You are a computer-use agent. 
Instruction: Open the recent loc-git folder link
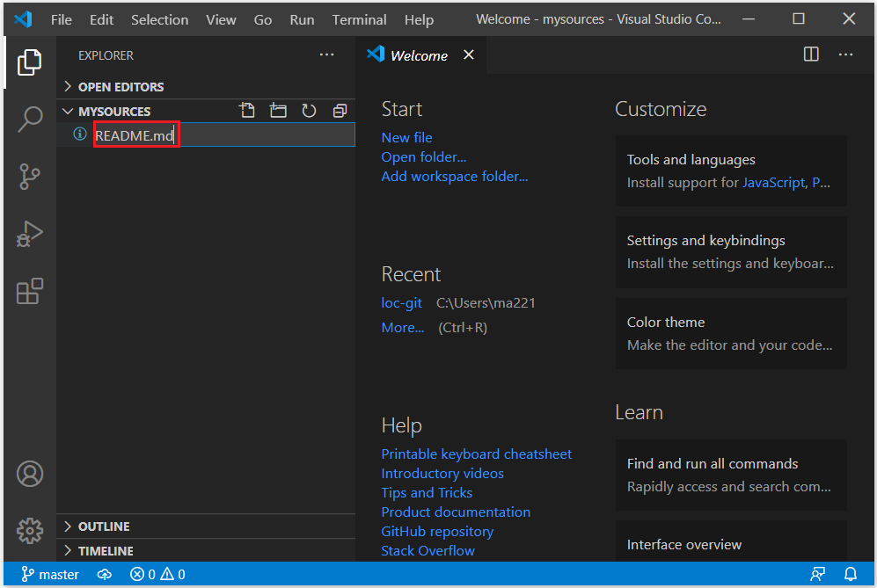coord(402,303)
